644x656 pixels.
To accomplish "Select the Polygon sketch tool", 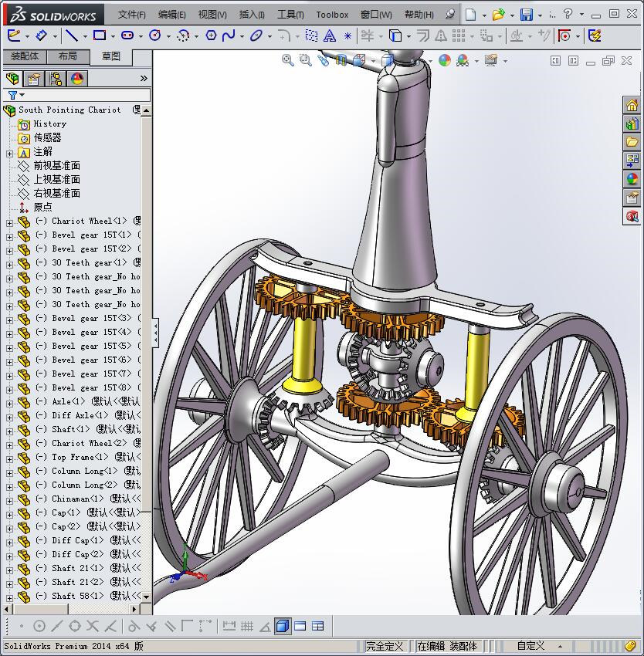I will (x=211, y=36).
